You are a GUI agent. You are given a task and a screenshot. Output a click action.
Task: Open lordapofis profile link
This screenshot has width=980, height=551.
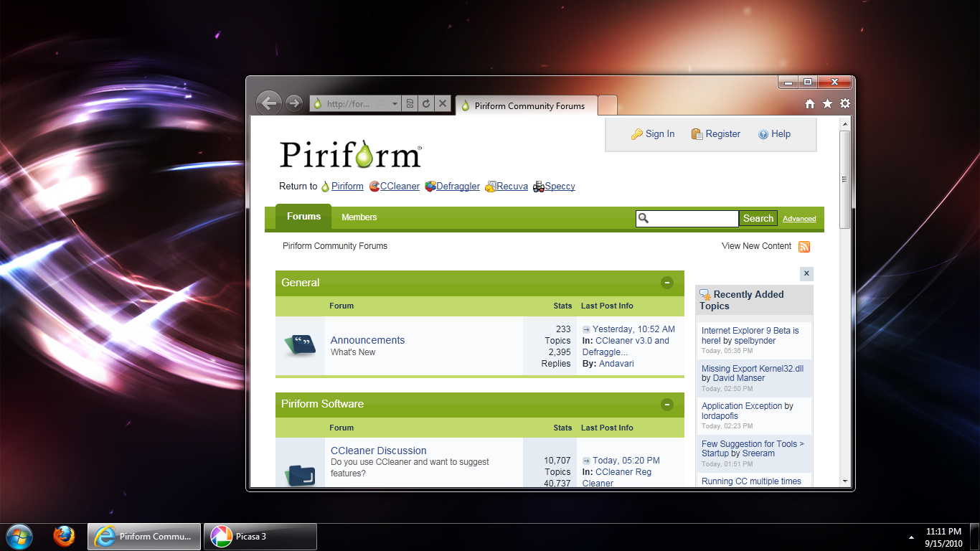click(x=720, y=416)
